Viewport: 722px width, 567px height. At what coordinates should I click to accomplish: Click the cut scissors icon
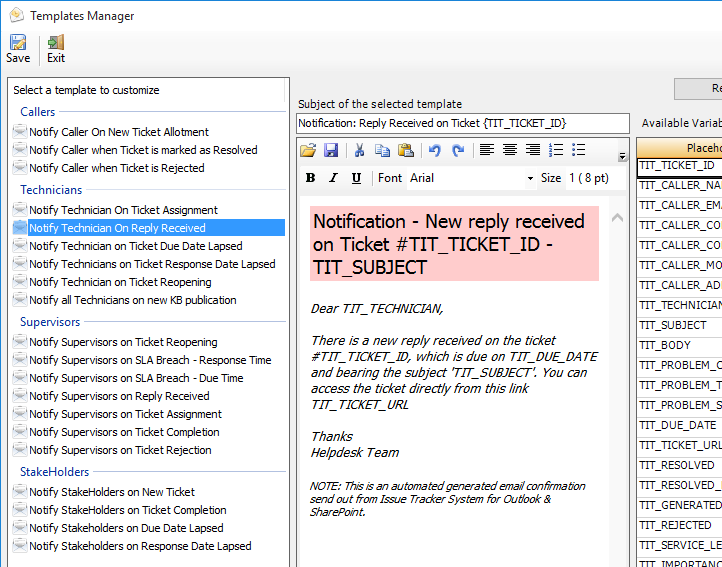tap(359, 150)
